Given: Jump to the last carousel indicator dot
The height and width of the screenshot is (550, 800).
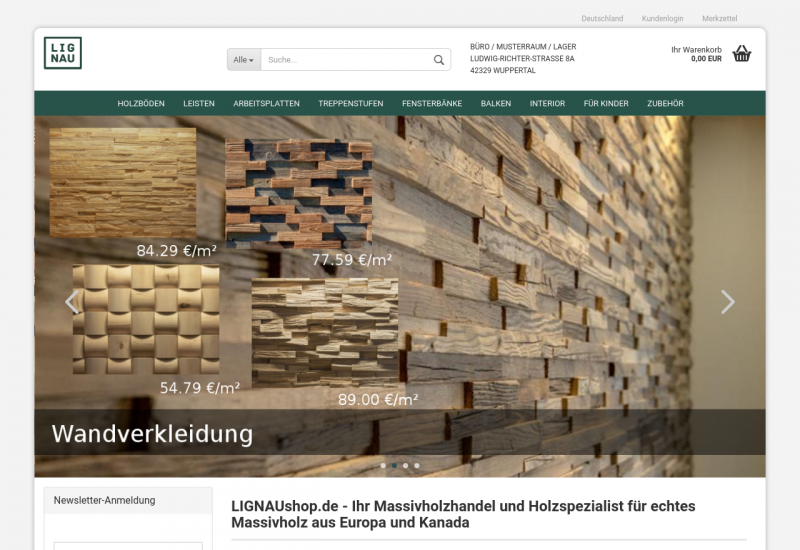Looking at the screenshot, I should [417, 465].
